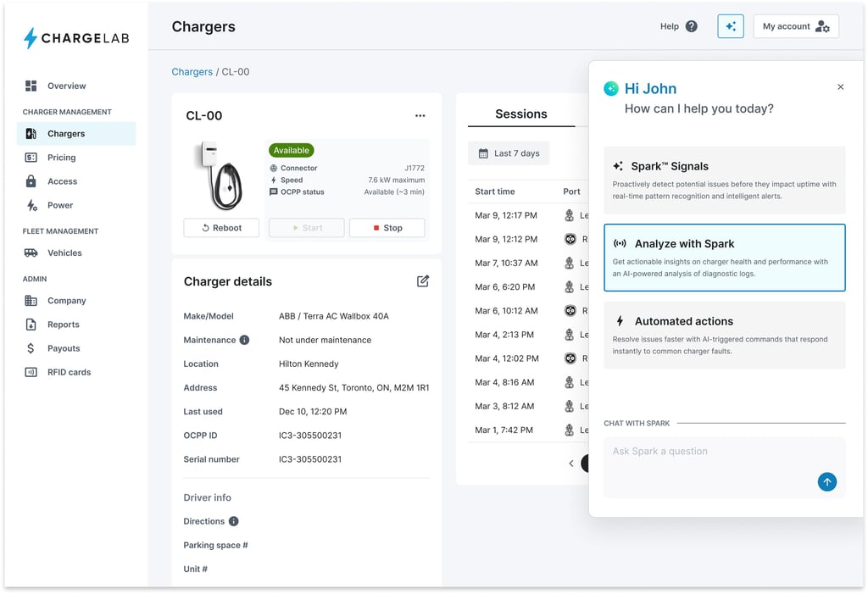Select the Mar 6, 6:20 PM session
Image resolution: width=868 pixels, height=594 pixels.
click(527, 286)
